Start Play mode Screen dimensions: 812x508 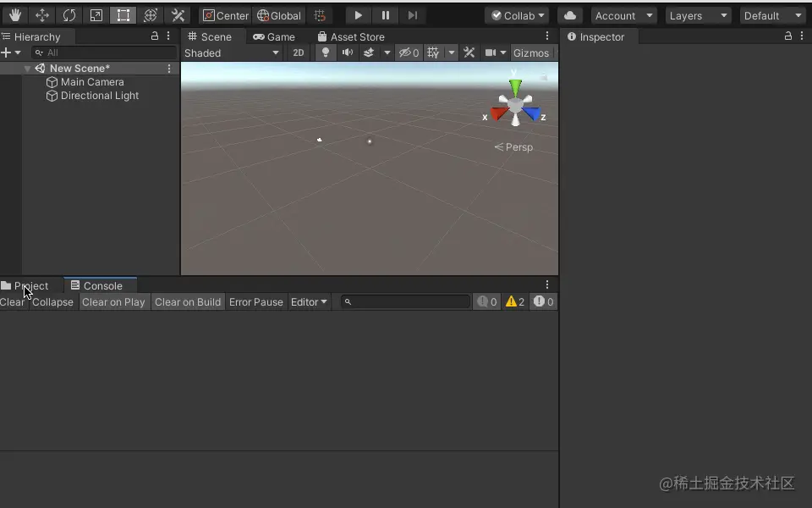(x=358, y=15)
